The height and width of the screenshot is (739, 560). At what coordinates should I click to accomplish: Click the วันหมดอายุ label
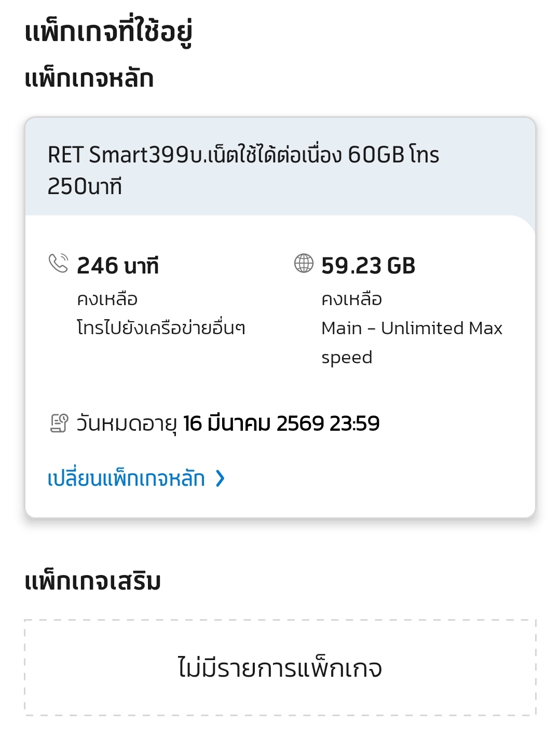(x=127, y=423)
